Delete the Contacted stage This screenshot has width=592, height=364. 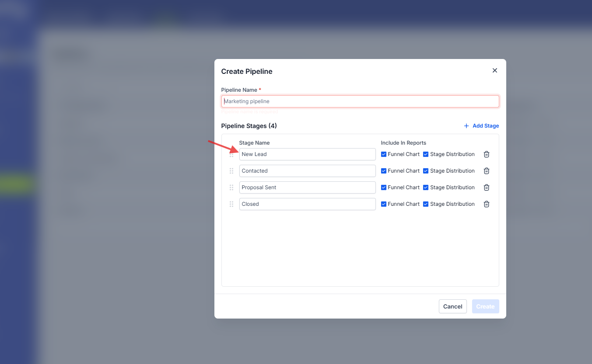click(486, 171)
